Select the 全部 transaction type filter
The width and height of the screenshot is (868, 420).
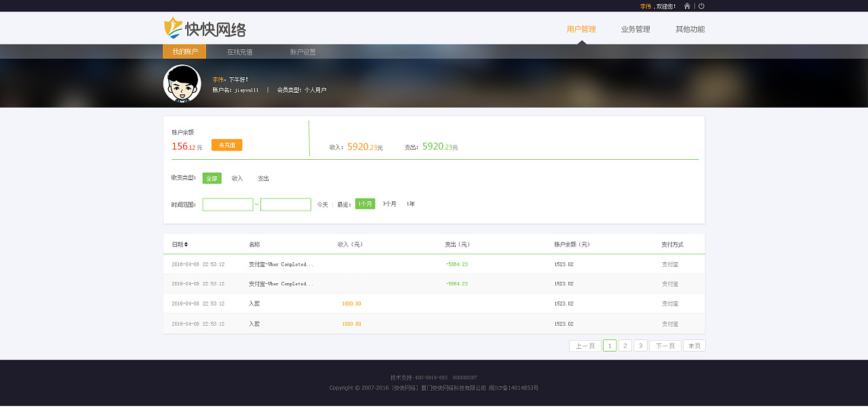click(212, 177)
